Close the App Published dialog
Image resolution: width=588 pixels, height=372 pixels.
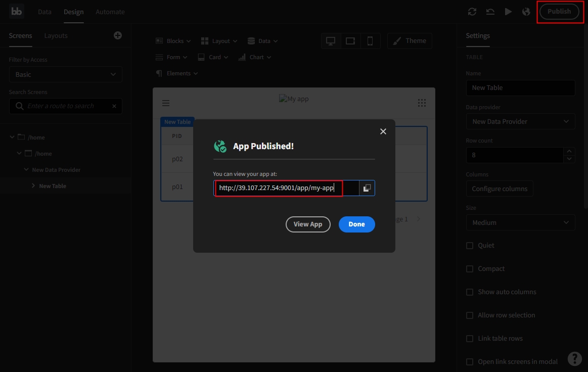(x=383, y=131)
